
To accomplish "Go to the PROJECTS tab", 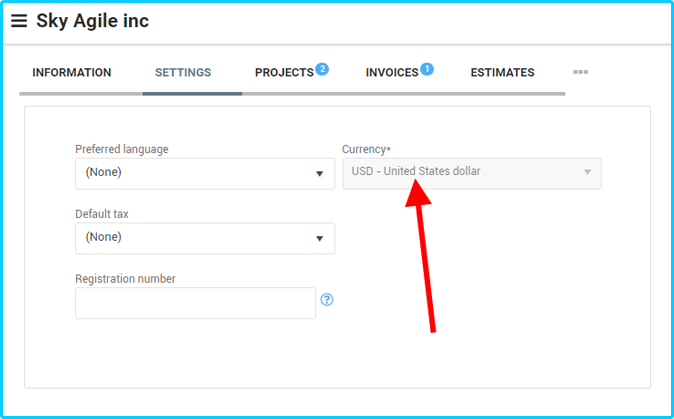I will [x=284, y=72].
